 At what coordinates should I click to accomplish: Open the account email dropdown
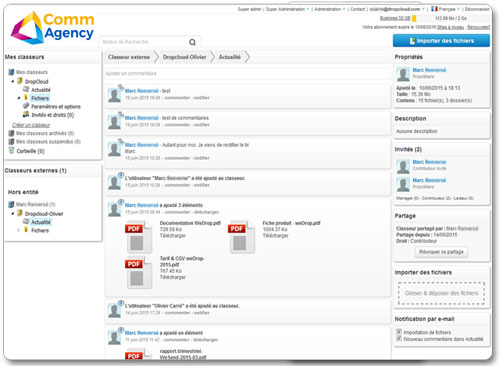click(x=397, y=9)
